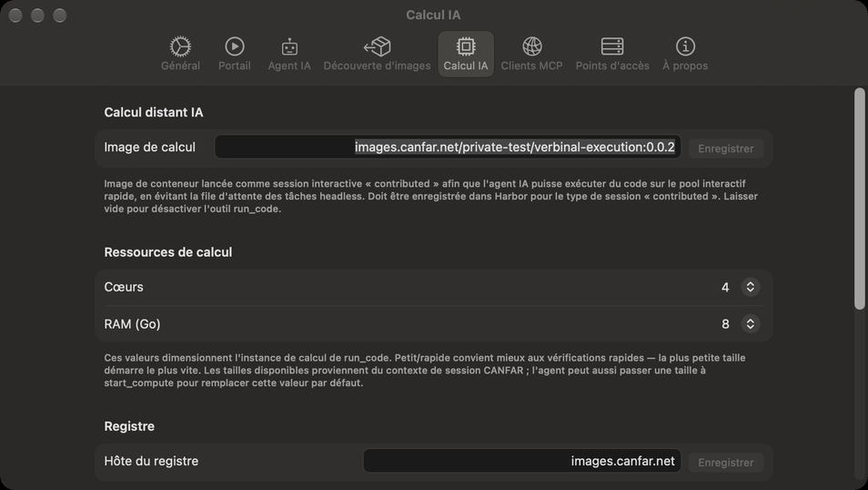The image size is (868, 490).
Task: Minimize the Calcul IA window
Action: (37, 15)
